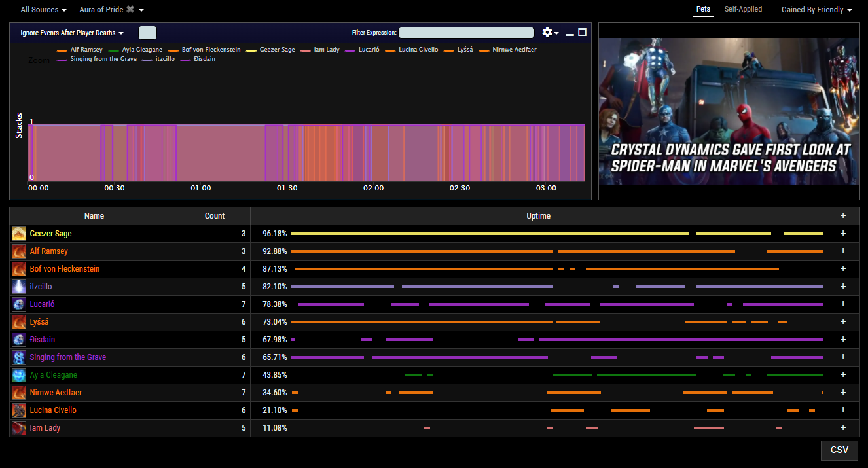Open Geezer Sage player link
The image size is (868, 468).
(x=50, y=234)
